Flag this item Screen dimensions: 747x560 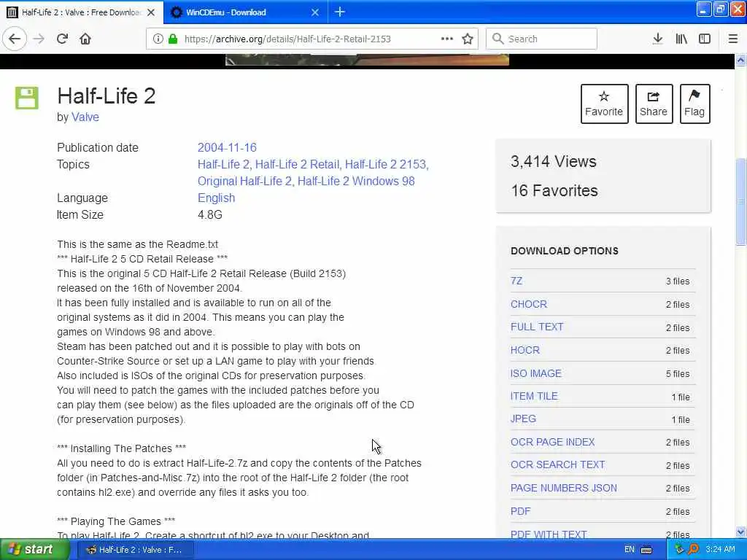point(694,104)
